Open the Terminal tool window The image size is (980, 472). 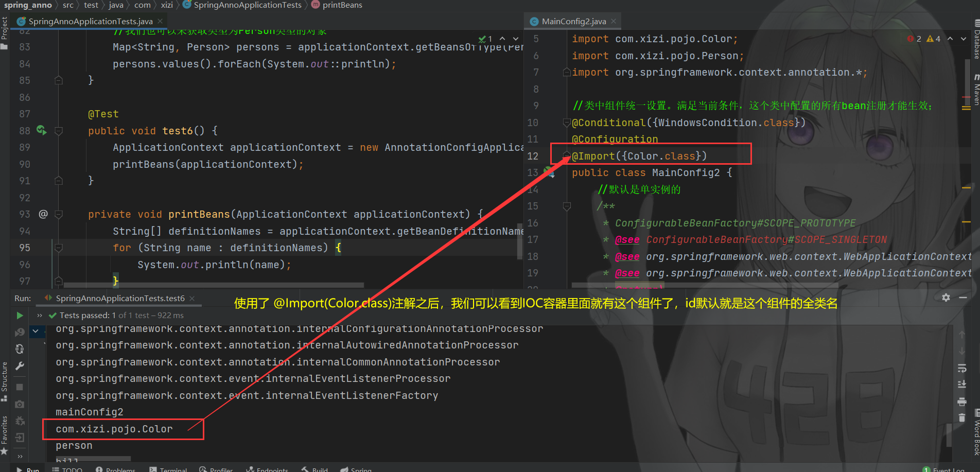tap(168, 469)
